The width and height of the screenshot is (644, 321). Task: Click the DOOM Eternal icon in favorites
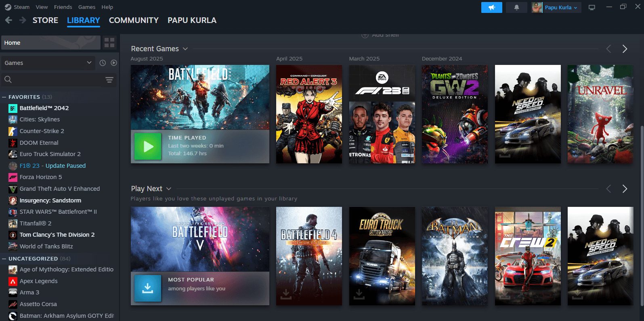click(13, 143)
